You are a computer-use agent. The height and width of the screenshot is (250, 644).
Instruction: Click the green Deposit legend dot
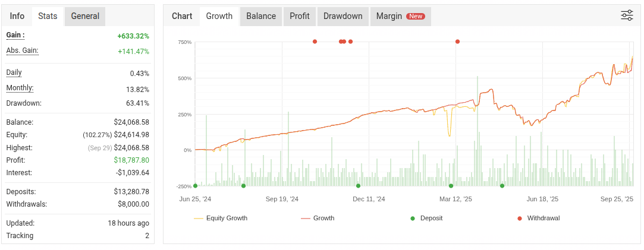pos(413,218)
